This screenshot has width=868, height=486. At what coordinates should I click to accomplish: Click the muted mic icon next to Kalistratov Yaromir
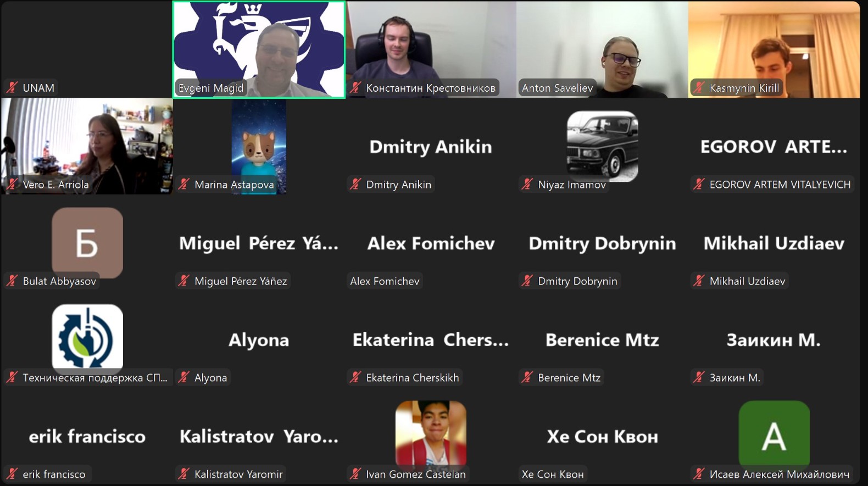[x=184, y=473]
